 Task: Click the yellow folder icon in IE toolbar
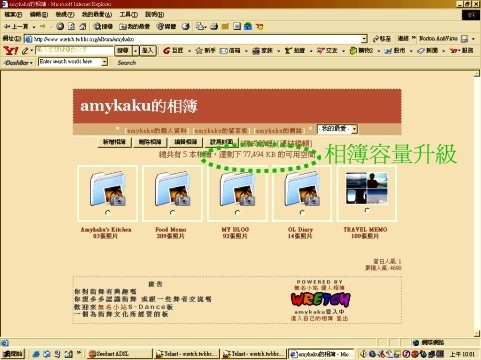pyautogui.click(x=225, y=26)
